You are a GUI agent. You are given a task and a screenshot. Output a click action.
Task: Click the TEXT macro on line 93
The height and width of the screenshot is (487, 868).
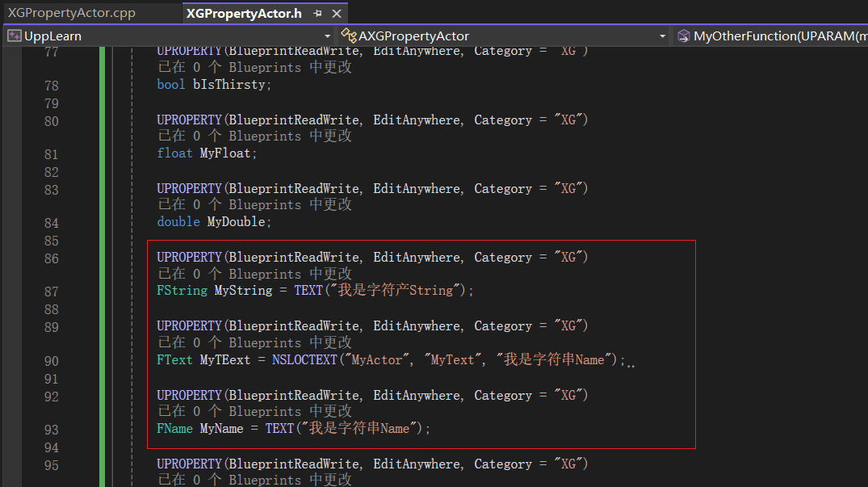point(279,428)
